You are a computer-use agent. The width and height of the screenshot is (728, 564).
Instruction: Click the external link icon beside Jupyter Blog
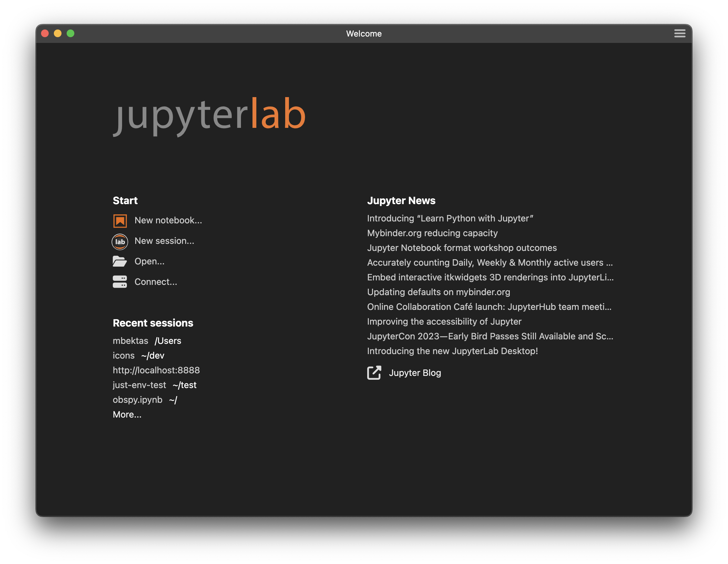(x=374, y=373)
